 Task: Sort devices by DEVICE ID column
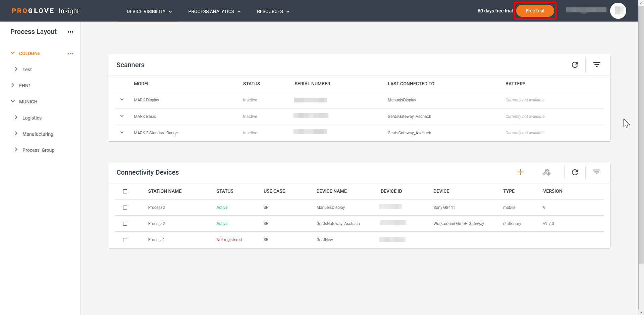pyautogui.click(x=391, y=191)
